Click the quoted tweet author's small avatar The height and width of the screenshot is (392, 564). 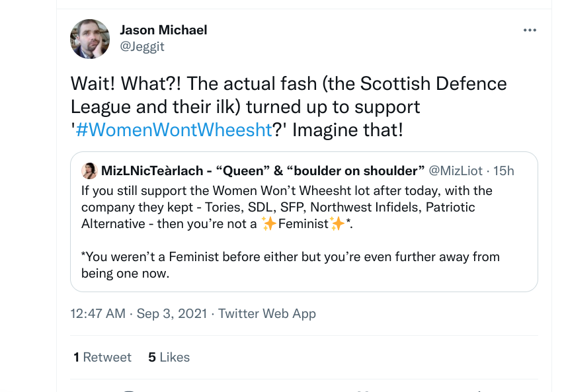tap(89, 171)
